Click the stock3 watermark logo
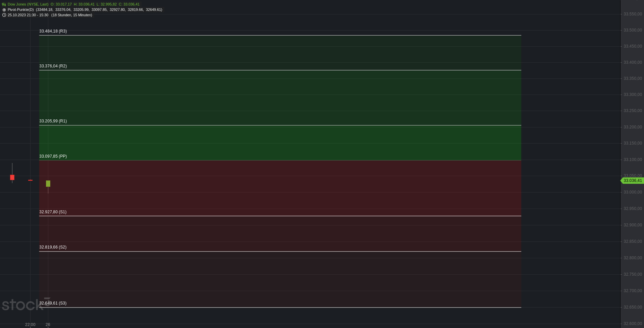Viewport: 644px width, 328px height. pyautogui.click(x=26, y=304)
